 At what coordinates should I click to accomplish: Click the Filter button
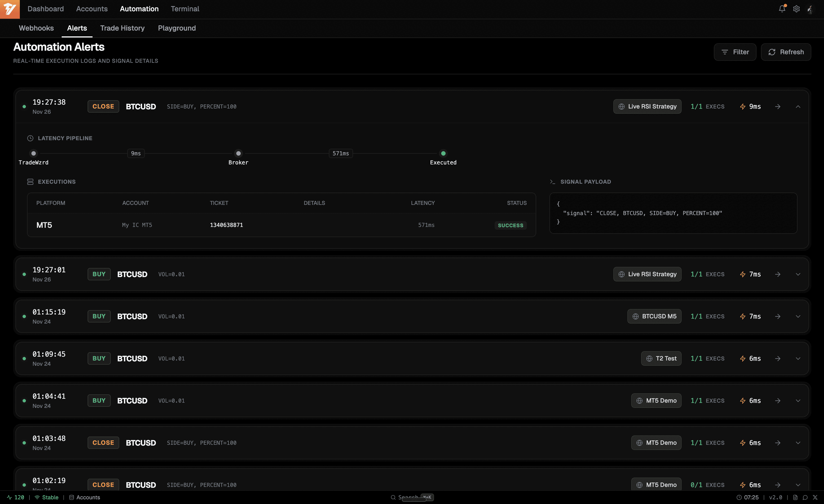[x=735, y=52]
